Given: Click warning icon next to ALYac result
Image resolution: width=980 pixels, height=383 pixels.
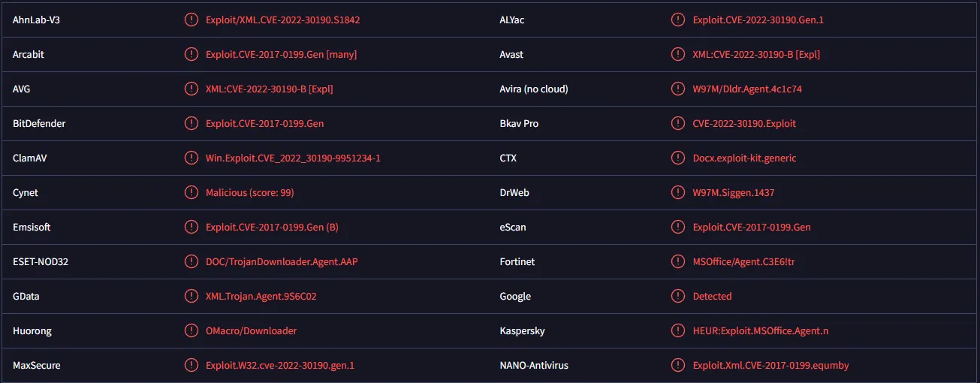Looking at the screenshot, I should pos(679,20).
